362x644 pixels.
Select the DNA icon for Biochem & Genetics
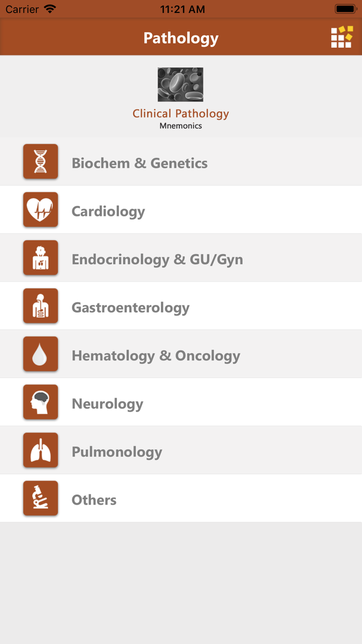[40, 161]
